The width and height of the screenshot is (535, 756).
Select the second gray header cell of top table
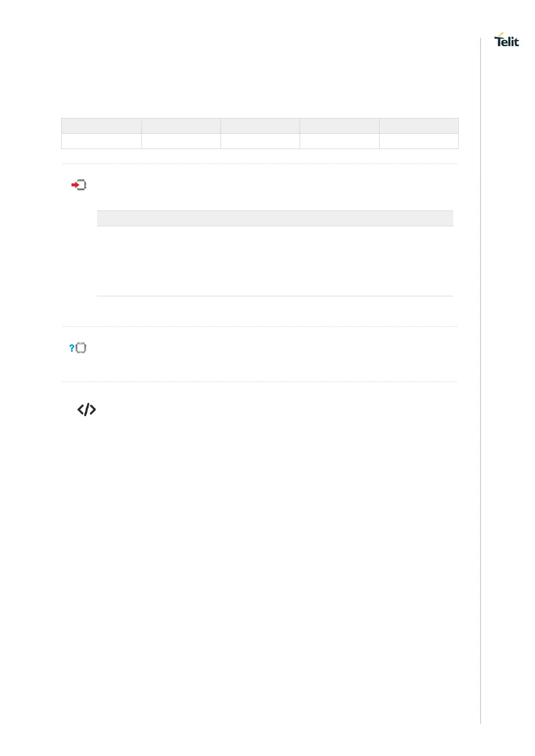[x=181, y=126]
